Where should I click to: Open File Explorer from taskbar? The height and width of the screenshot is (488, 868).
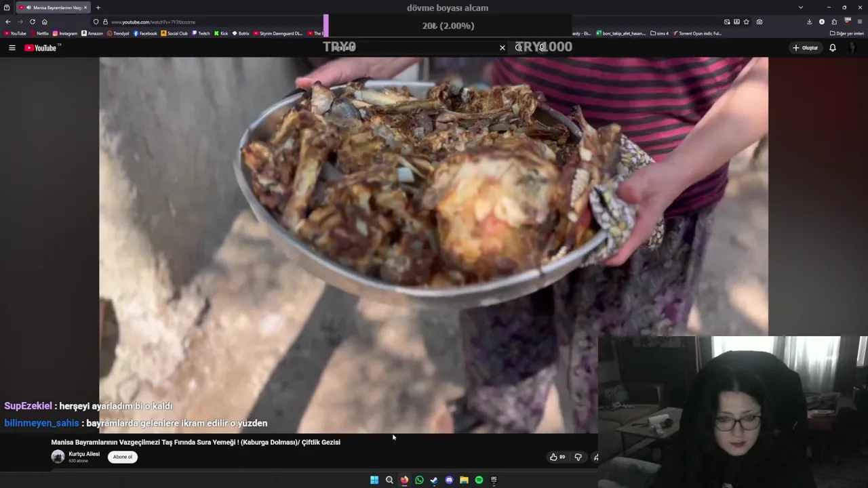point(464,480)
